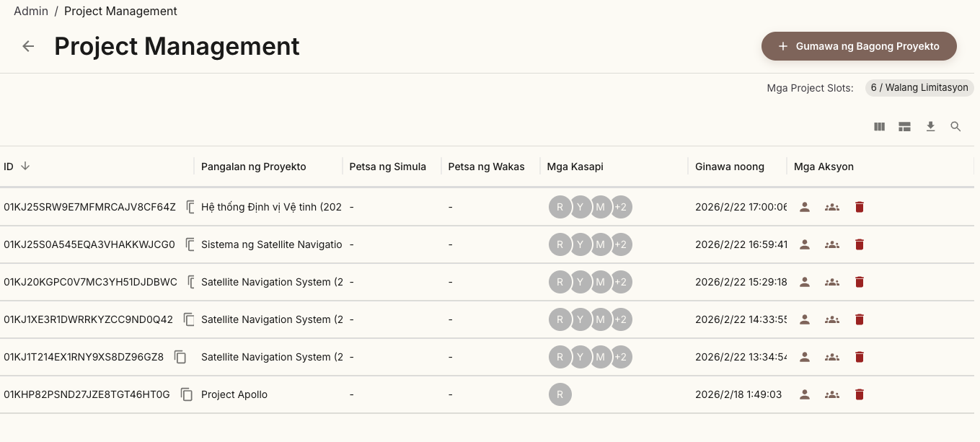Copy the ID of Hệ thống Định vị Vệ tinh
This screenshot has height=442, width=980.
pos(189,207)
